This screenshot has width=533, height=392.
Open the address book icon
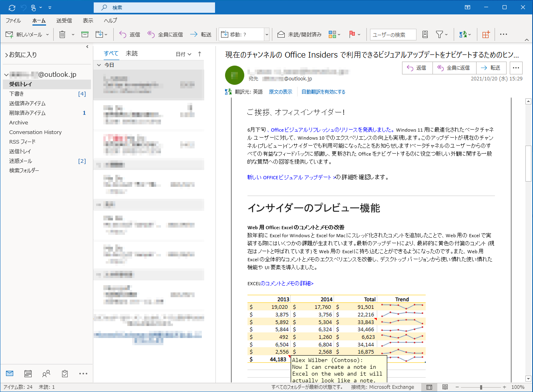tap(424, 34)
